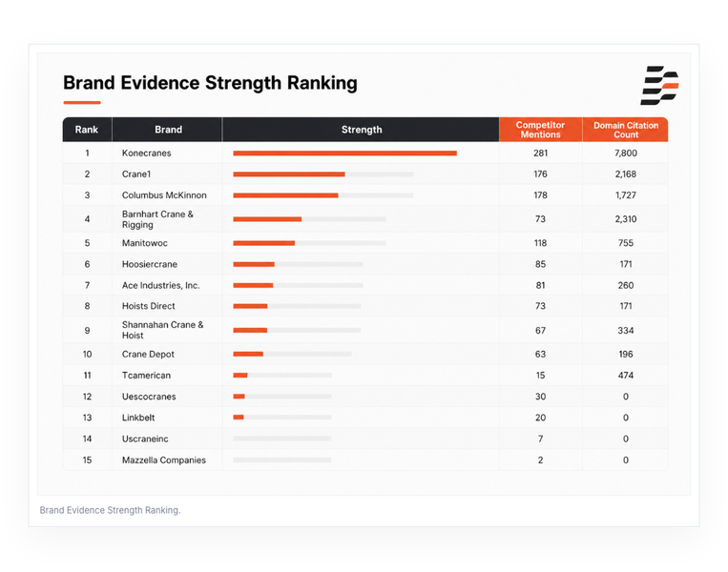Select the Rank column header
Image resolution: width=728 pixels, height=572 pixels.
pos(87,130)
